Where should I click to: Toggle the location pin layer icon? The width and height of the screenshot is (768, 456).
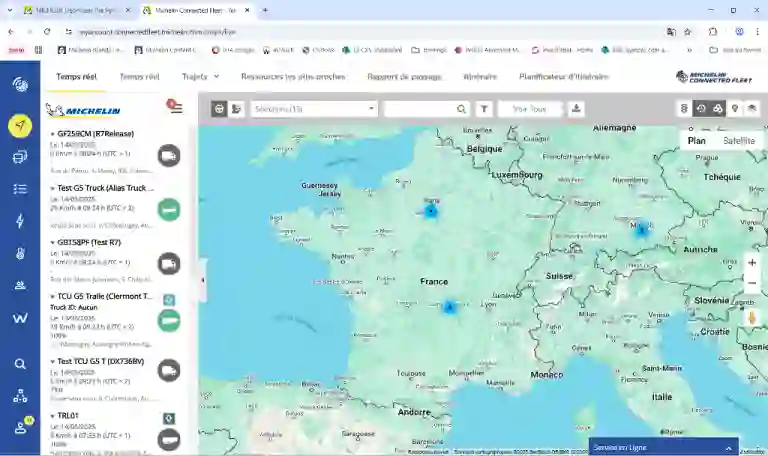[x=735, y=109]
